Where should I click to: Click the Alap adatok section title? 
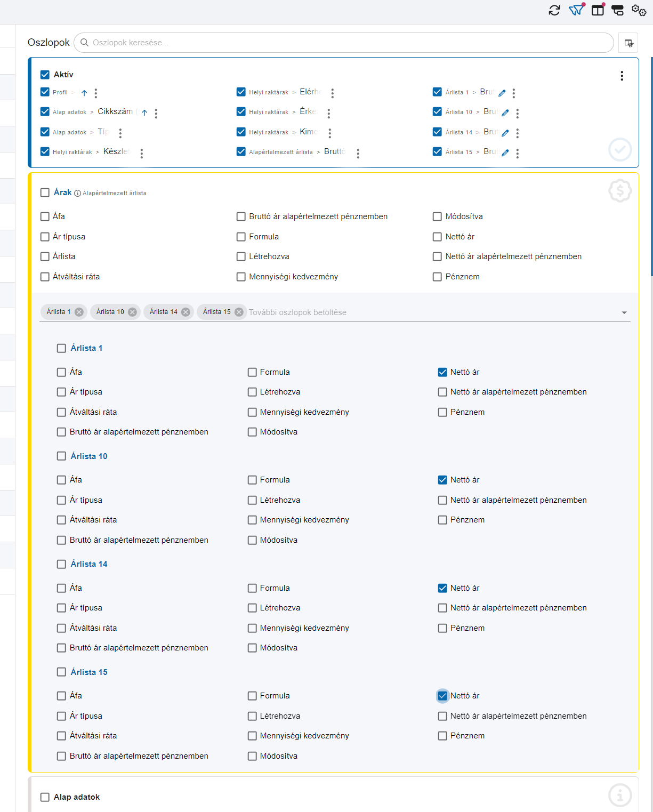(77, 797)
